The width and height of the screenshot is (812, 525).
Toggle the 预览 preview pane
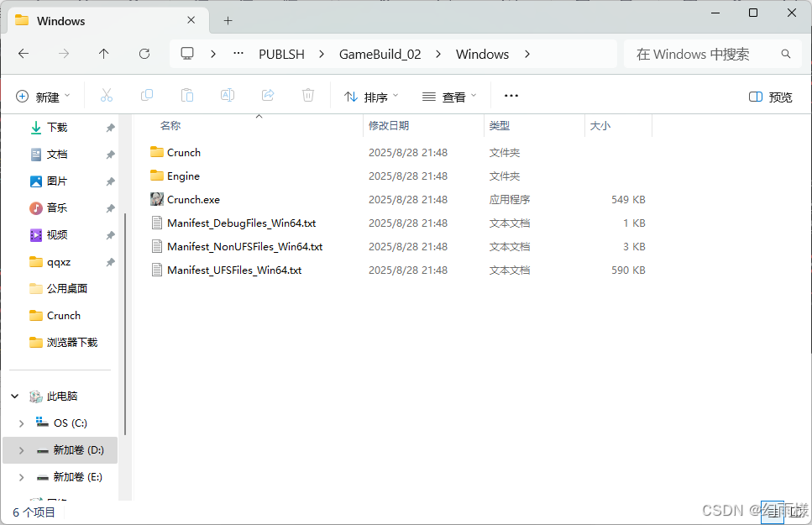(771, 97)
